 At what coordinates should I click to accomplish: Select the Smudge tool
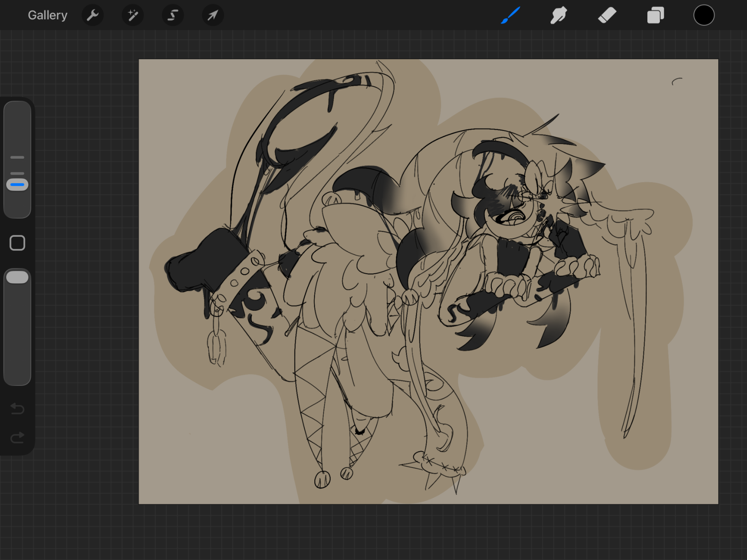[559, 16]
